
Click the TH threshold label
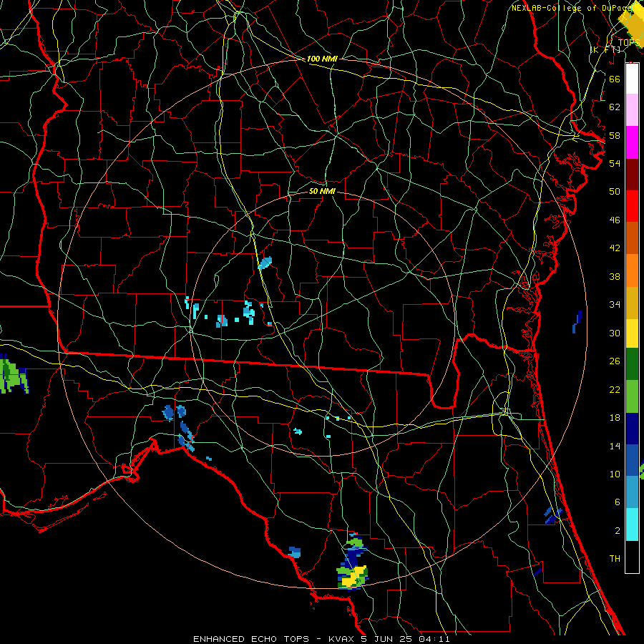[615, 559]
